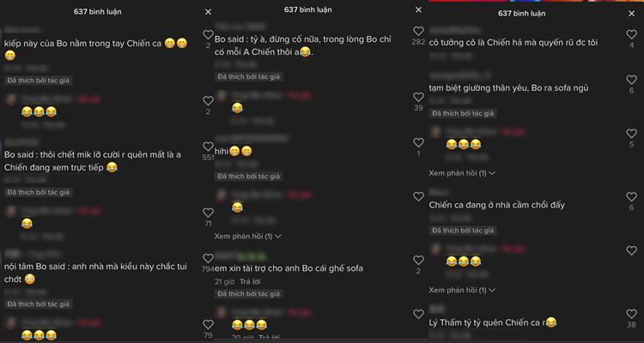This screenshot has height=343, width=644.
Task: Close the rightmost comments panel
Action: [632, 14]
